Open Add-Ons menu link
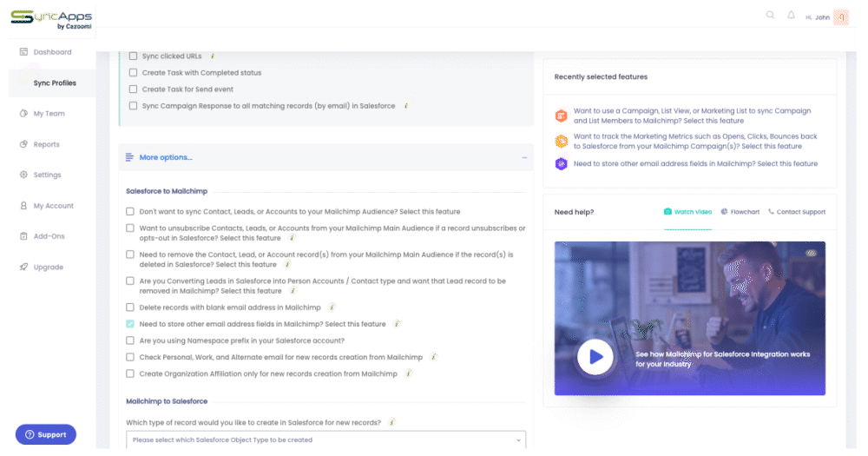The height and width of the screenshot is (456, 868). (x=49, y=236)
